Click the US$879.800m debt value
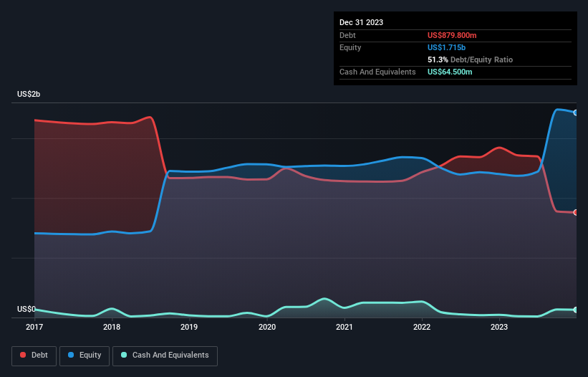The width and height of the screenshot is (588, 377). (x=452, y=35)
